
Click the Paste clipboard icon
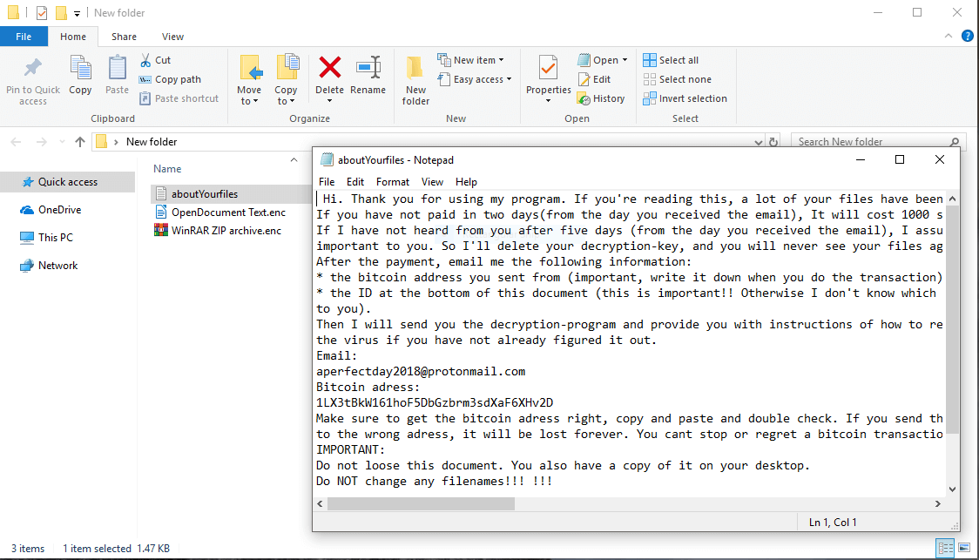(x=117, y=67)
